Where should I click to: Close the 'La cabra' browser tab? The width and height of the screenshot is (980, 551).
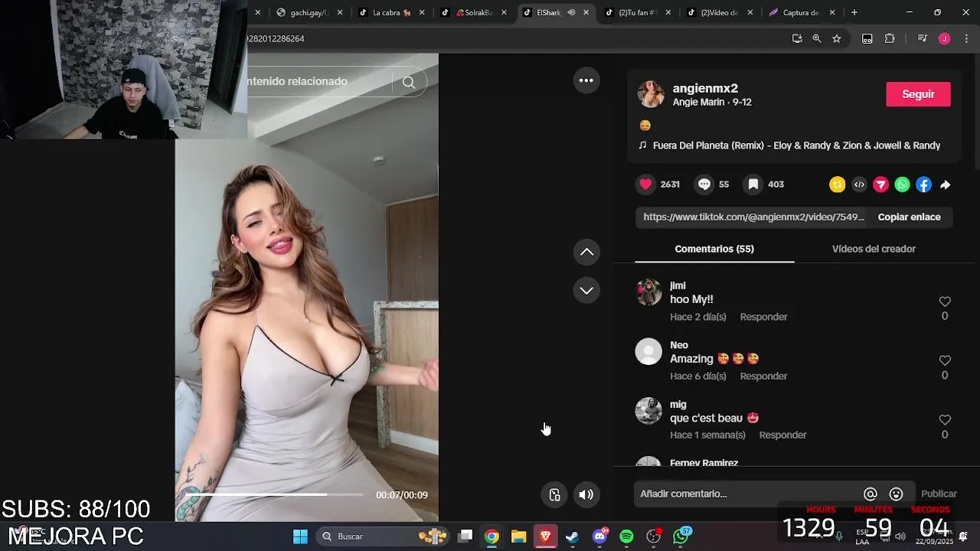click(x=422, y=12)
